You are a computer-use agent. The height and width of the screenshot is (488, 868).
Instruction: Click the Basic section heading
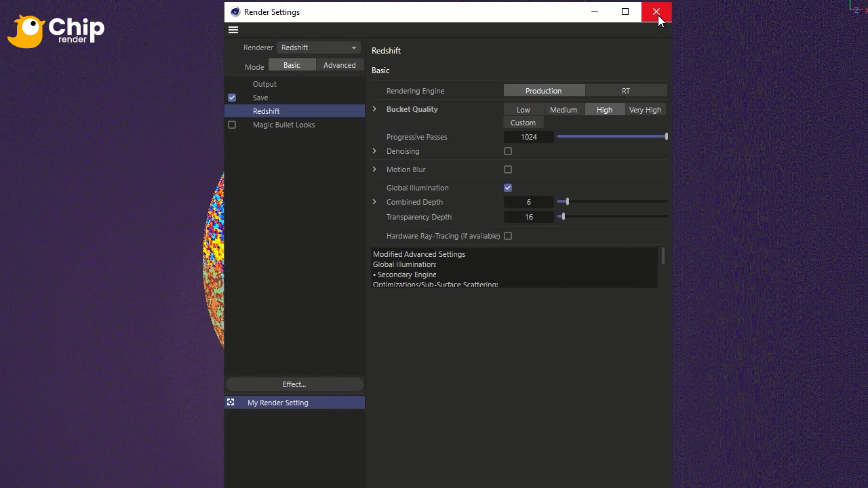click(380, 70)
